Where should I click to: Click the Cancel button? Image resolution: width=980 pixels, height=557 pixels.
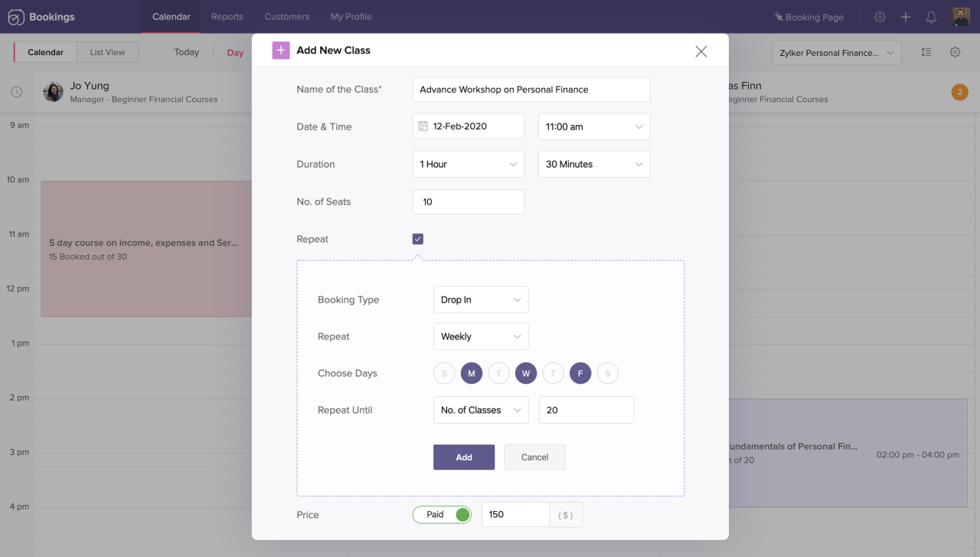534,457
